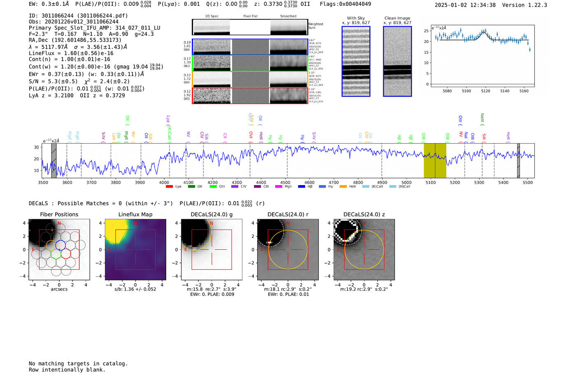Open the Lineflux Map panel
Viewport: 576px width, 392px height.
tap(135, 250)
